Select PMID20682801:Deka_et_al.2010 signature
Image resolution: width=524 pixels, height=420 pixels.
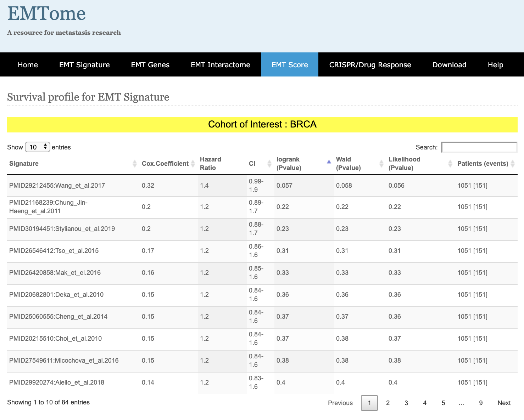click(x=56, y=295)
